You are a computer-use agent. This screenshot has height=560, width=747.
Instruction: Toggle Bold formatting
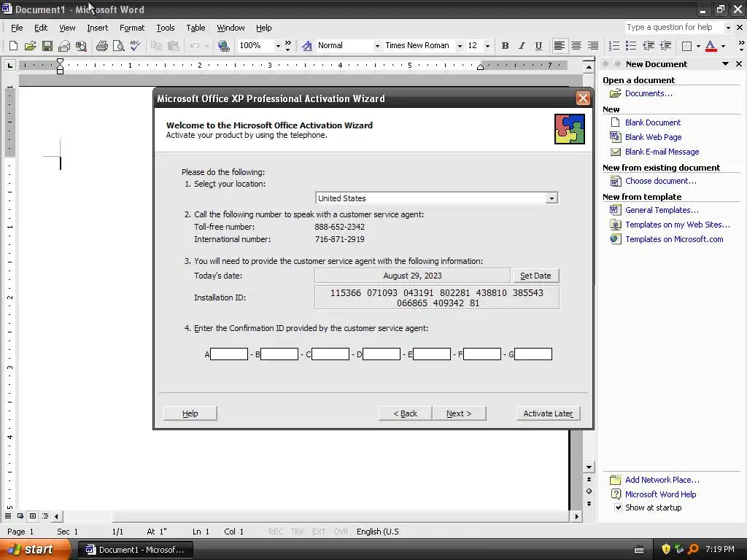click(505, 46)
